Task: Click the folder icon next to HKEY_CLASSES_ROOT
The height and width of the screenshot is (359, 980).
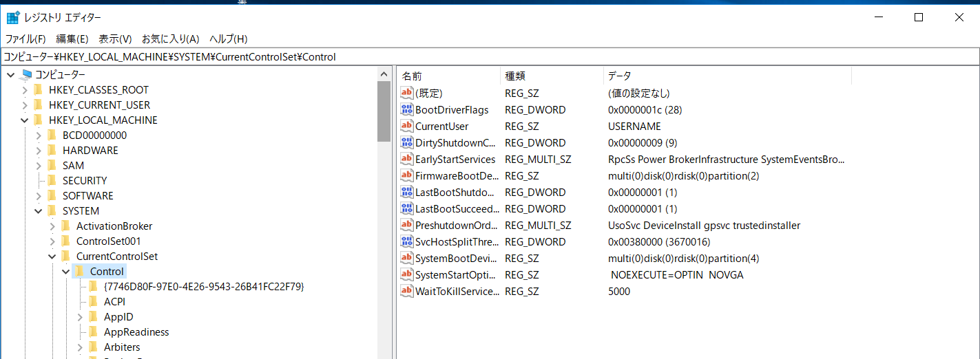Action: 39,90
